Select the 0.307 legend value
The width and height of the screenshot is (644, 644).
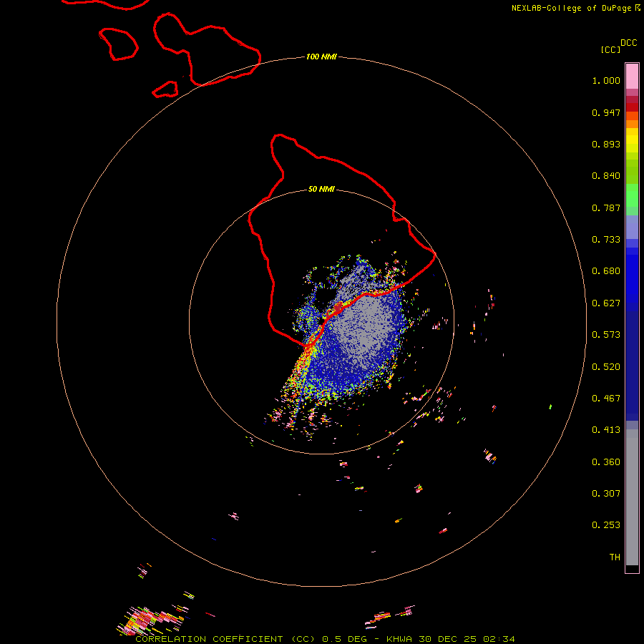point(606,494)
